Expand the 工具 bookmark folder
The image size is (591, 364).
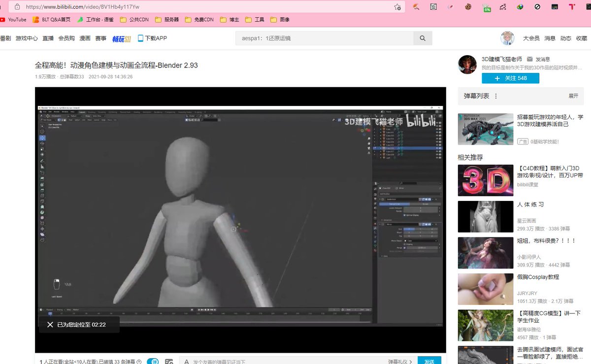pyautogui.click(x=255, y=20)
